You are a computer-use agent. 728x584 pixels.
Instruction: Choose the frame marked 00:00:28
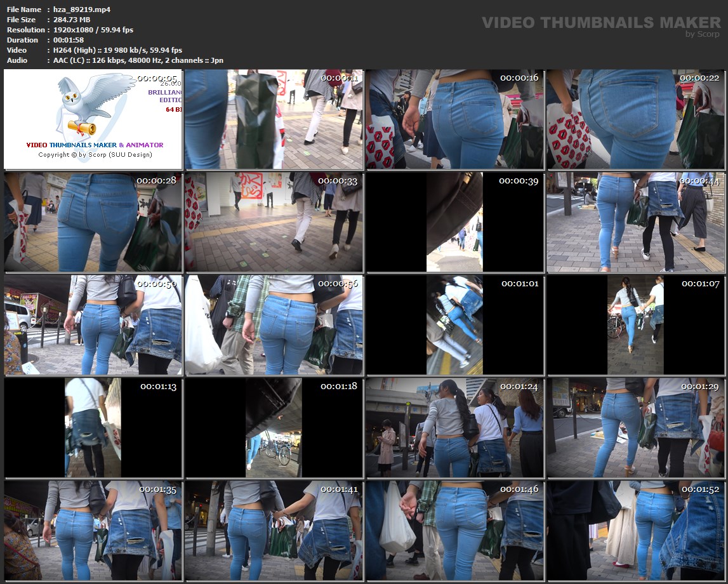click(93, 222)
